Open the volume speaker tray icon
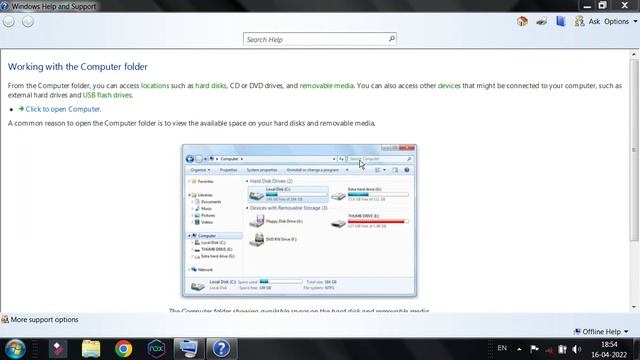 pos(576,349)
